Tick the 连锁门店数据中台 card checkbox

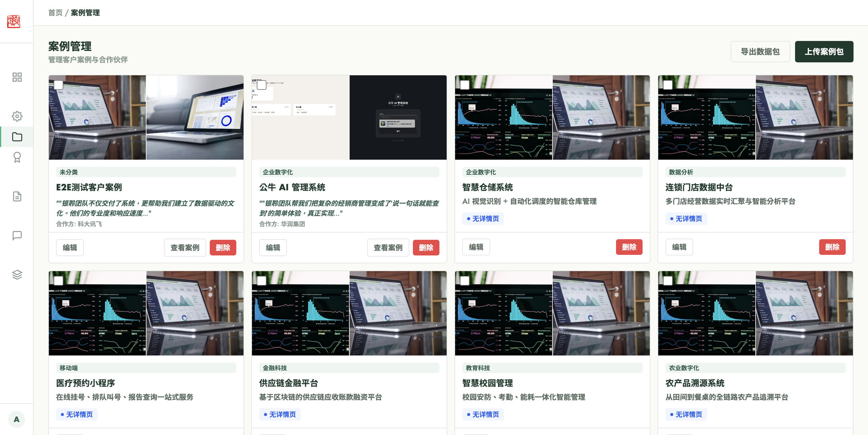tap(668, 85)
